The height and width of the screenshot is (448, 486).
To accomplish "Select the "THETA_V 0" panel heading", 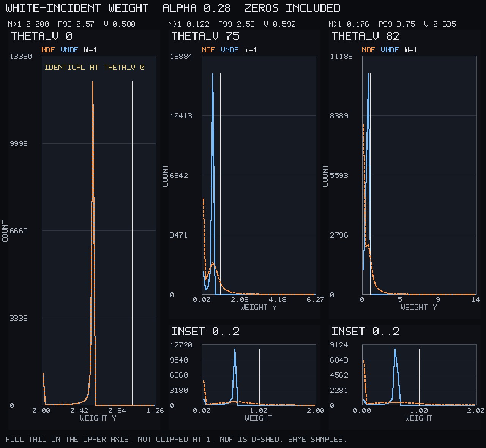I will pyautogui.click(x=42, y=36).
